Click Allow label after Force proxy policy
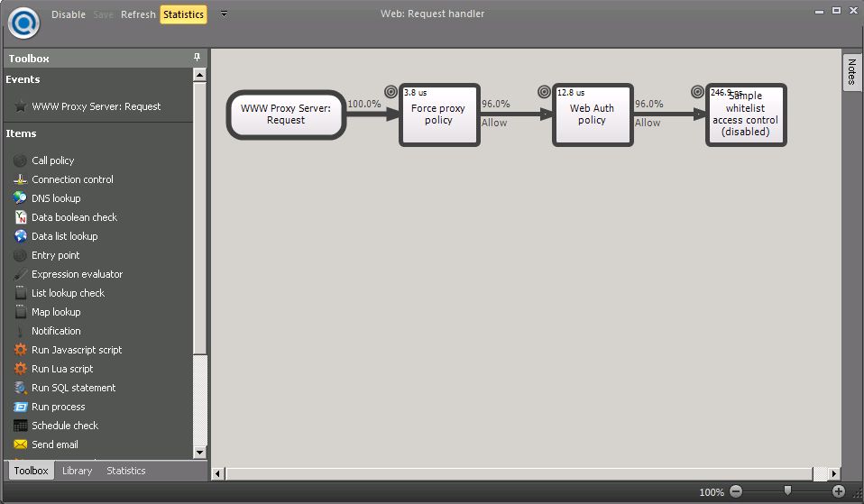The height and width of the screenshot is (504, 864). click(494, 123)
